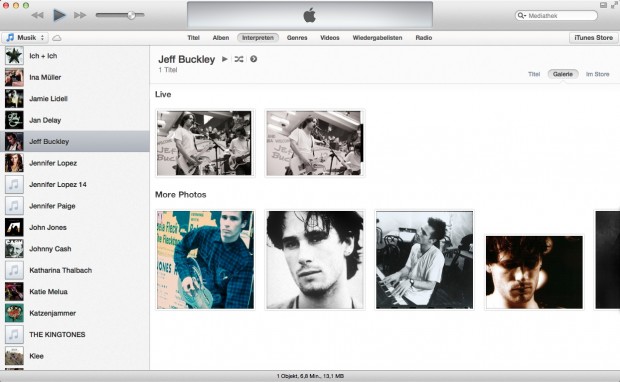Select Katie Melua in artist list

tap(75, 291)
